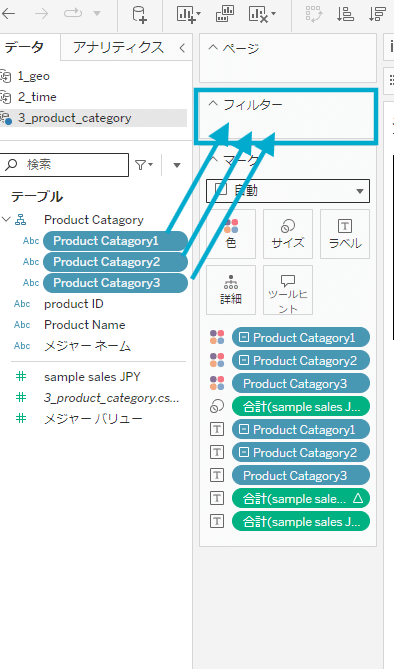
Task: Switch to the データ tab
Action: click(24, 47)
